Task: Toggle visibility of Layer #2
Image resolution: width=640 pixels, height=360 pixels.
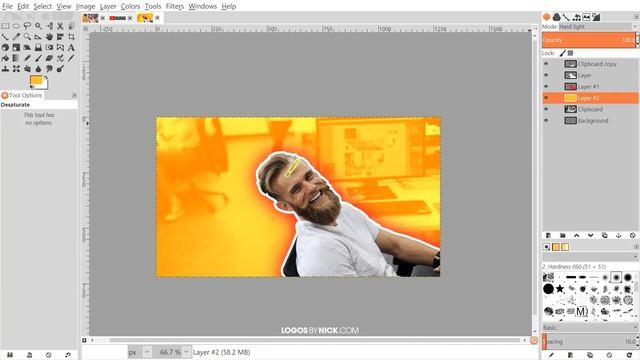Action: point(546,98)
